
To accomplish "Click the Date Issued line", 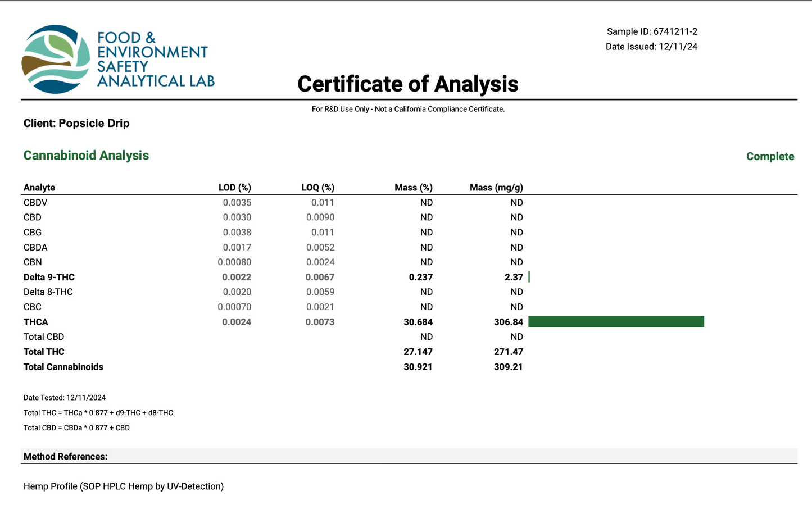I will [651, 47].
